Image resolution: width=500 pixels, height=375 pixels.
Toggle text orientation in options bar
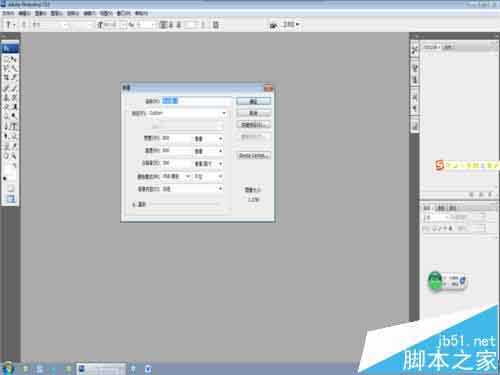point(24,25)
